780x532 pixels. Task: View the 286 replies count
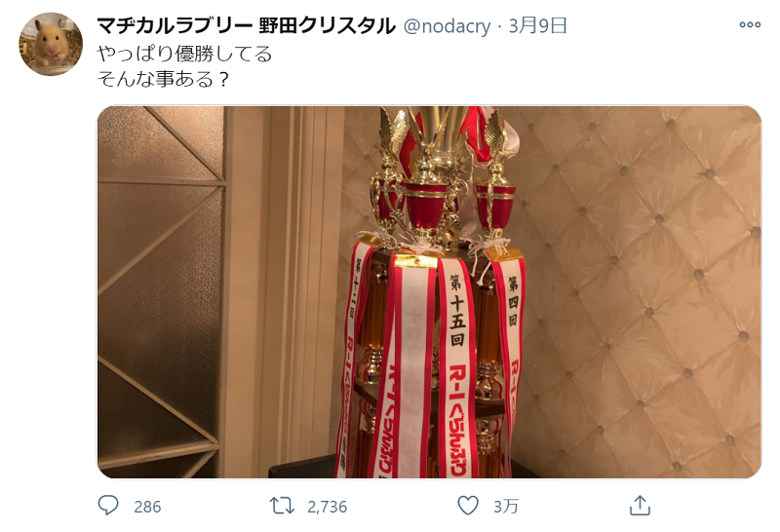[x=147, y=507]
